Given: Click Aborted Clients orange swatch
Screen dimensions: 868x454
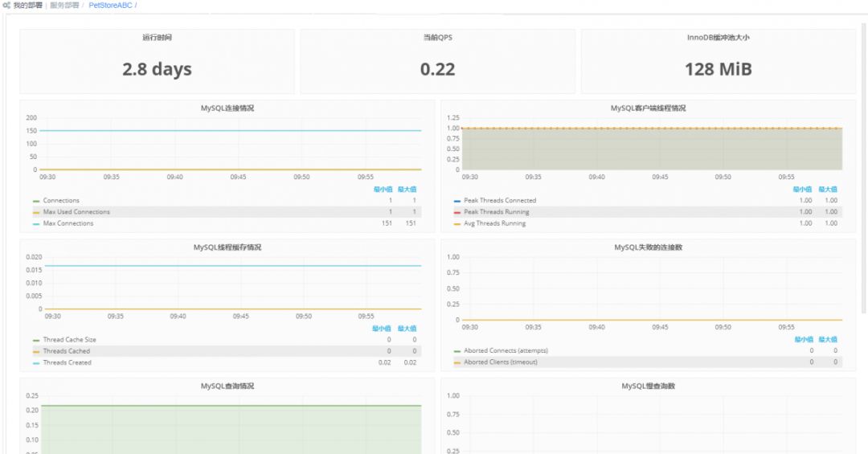Looking at the screenshot, I should (457, 362).
